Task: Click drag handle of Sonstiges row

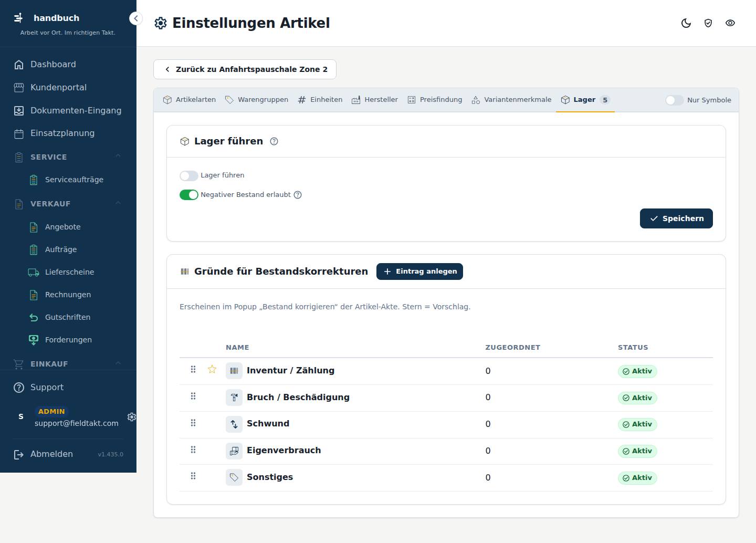Action: point(193,476)
